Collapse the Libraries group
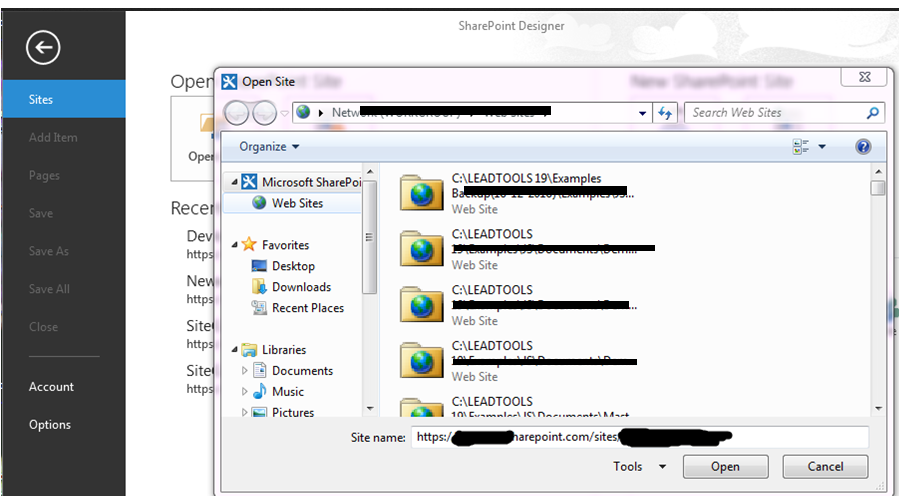Screen dimensions: 899x496 coord(234,349)
